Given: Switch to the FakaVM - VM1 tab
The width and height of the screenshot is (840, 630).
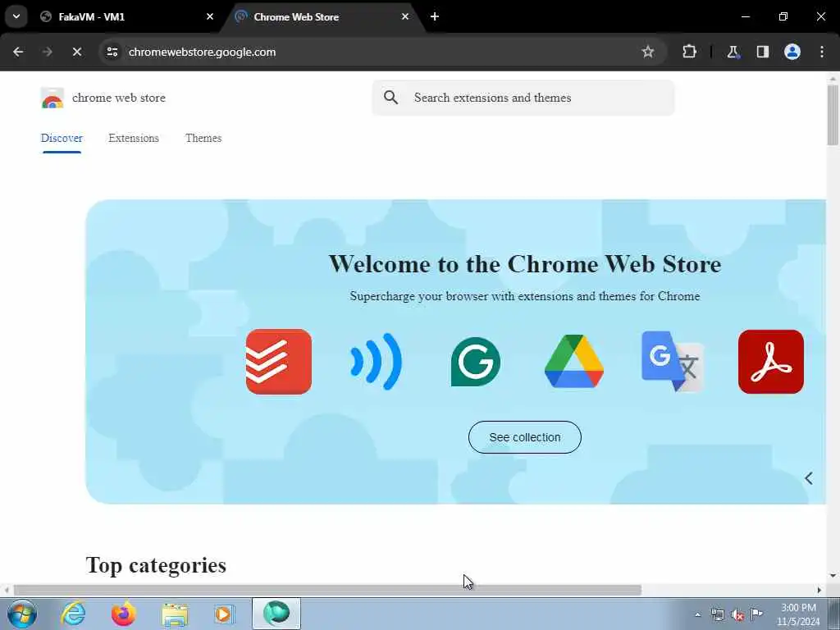Looking at the screenshot, I should [x=127, y=16].
